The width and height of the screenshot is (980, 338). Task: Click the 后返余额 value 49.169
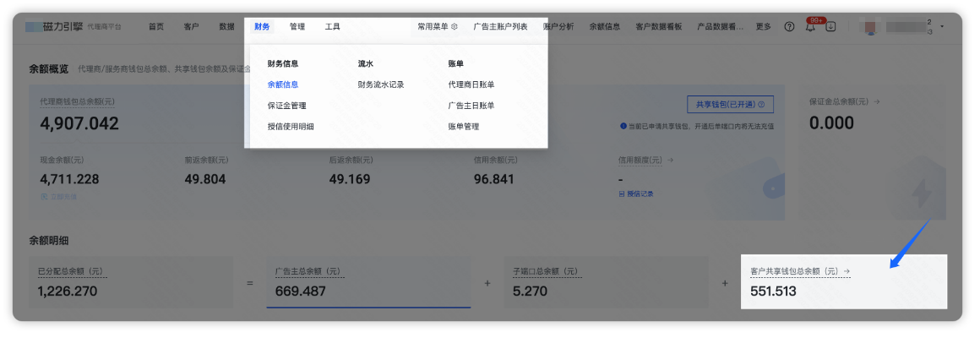350,180
